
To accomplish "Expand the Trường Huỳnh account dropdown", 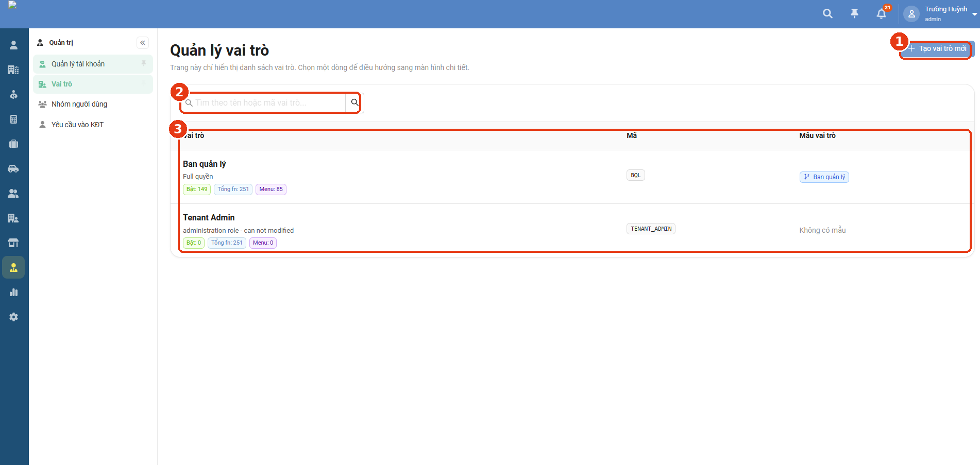I will [x=974, y=14].
